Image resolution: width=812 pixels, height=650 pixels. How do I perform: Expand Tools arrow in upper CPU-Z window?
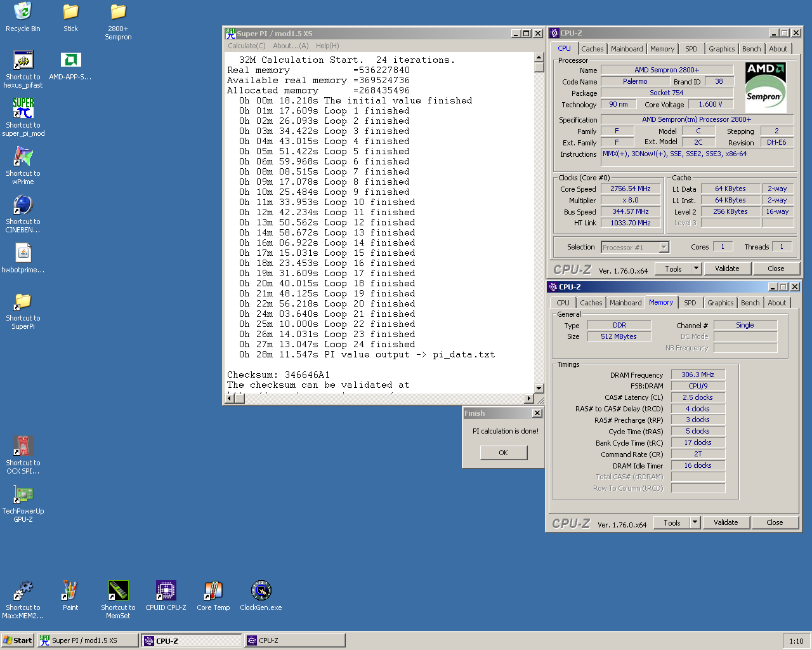[x=696, y=269]
